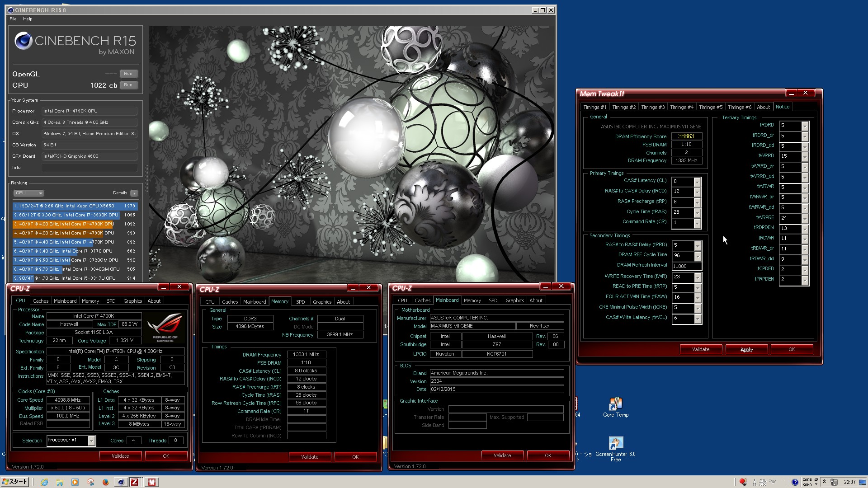Click the Cinebench R15 logo sphere
868x488 pixels.
coord(23,41)
